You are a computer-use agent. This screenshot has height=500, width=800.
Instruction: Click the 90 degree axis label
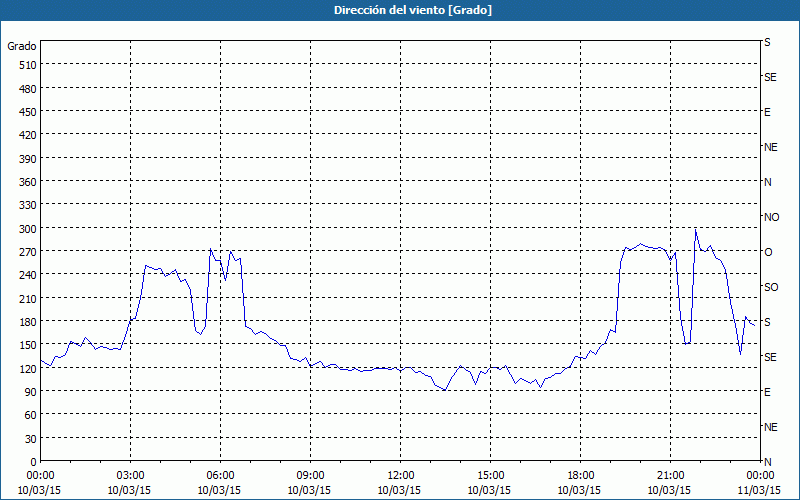31,392
